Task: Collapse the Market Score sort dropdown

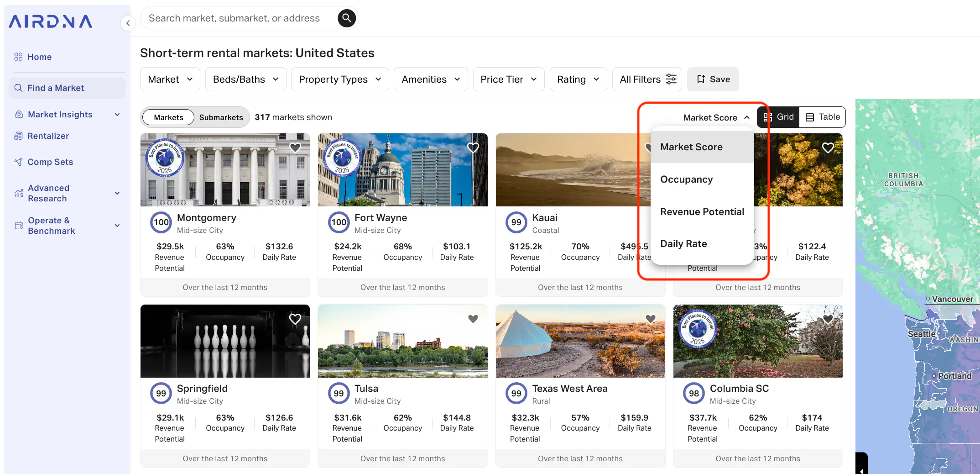Action: point(716,117)
